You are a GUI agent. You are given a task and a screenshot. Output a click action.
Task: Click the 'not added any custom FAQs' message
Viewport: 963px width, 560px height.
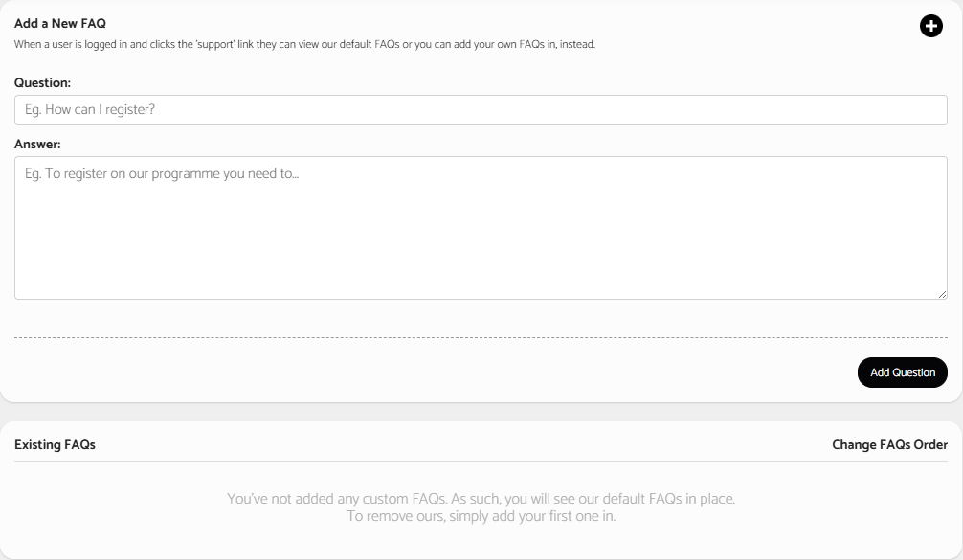click(481, 499)
